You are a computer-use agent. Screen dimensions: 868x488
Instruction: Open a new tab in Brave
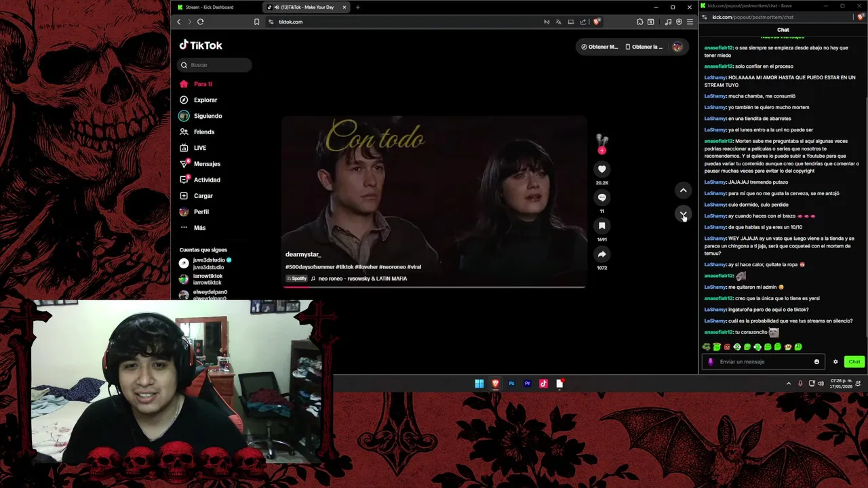[357, 7]
